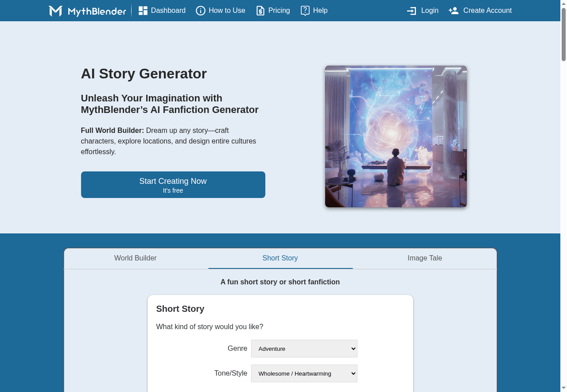Expand the Tone/Style dropdown
The height and width of the screenshot is (392, 567).
click(304, 373)
